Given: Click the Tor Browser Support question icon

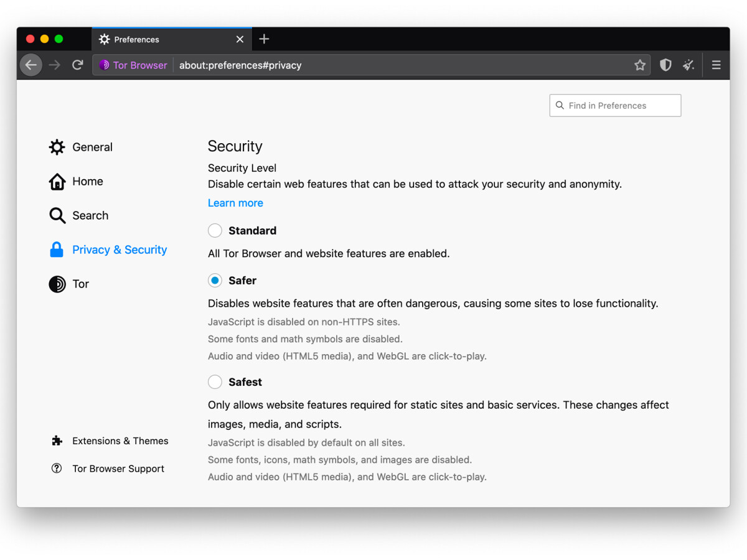Looking at the screenshot, I should (57, 469).
